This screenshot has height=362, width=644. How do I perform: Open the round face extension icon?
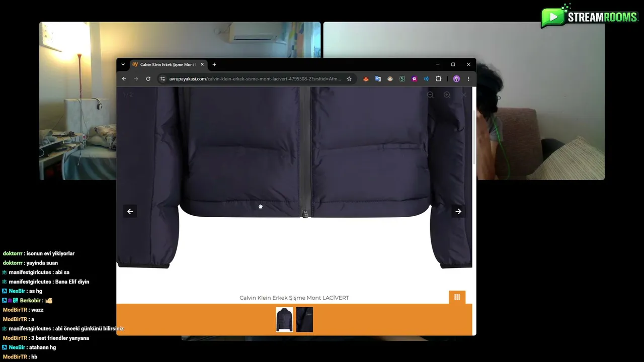390,79
